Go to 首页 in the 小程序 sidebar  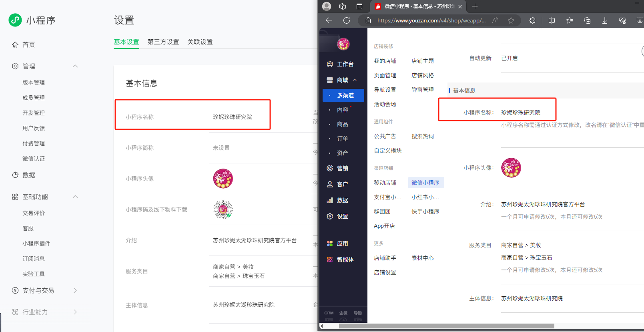[29, 44]
